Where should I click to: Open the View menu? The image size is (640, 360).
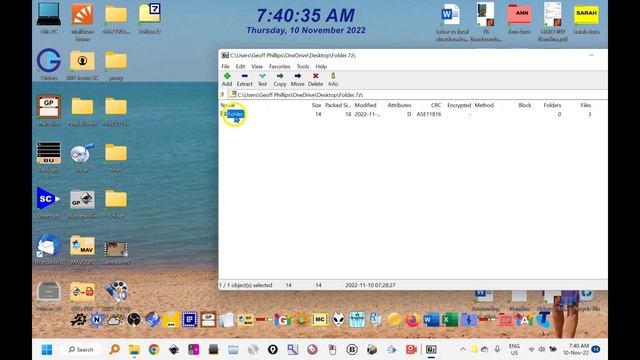point(257,66)
